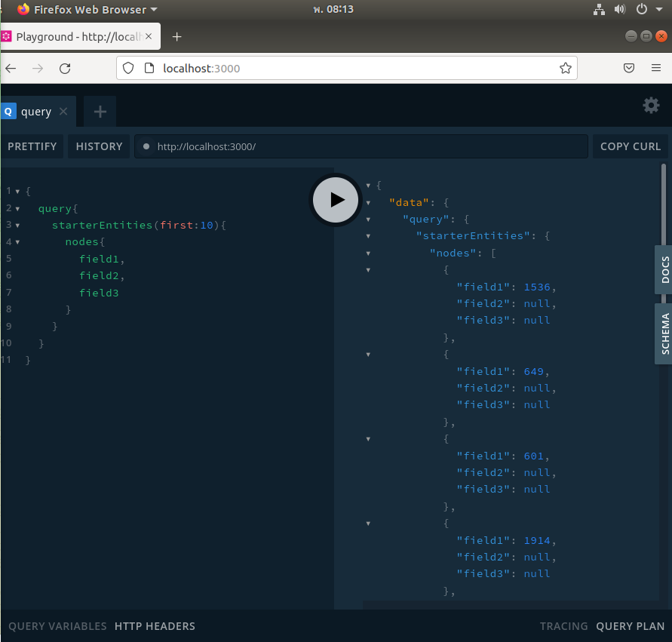Click the page reload icon
672x642 pixels.
pos(65,68)
